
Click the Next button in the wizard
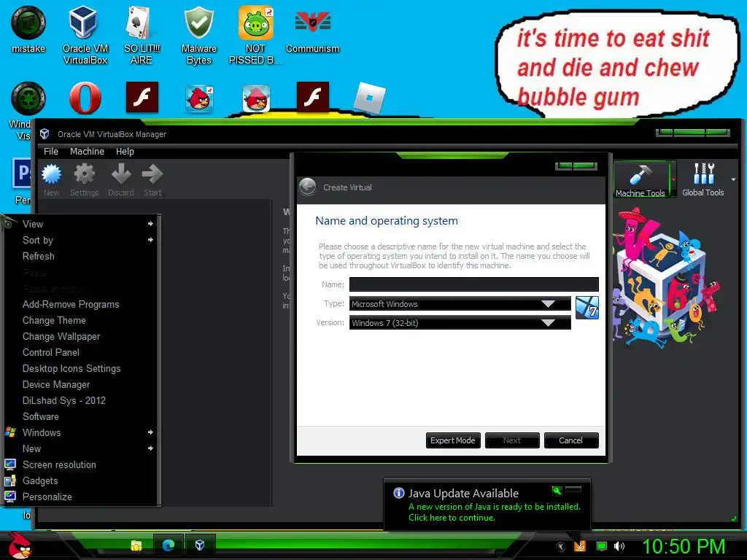pos(512,440)
